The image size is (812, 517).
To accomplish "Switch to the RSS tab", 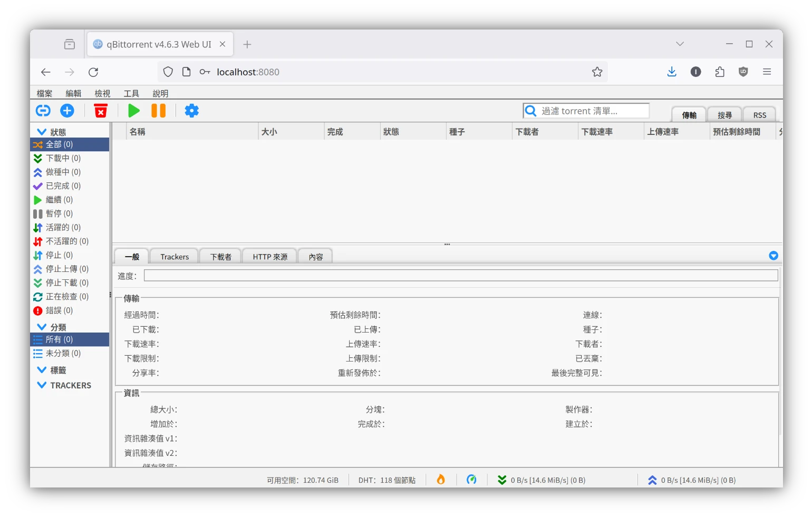I will [759, 115].
